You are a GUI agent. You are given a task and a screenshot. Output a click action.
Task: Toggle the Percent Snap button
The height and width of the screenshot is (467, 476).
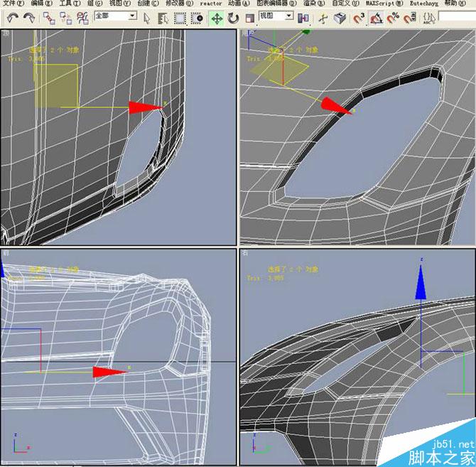click(393, 18)
